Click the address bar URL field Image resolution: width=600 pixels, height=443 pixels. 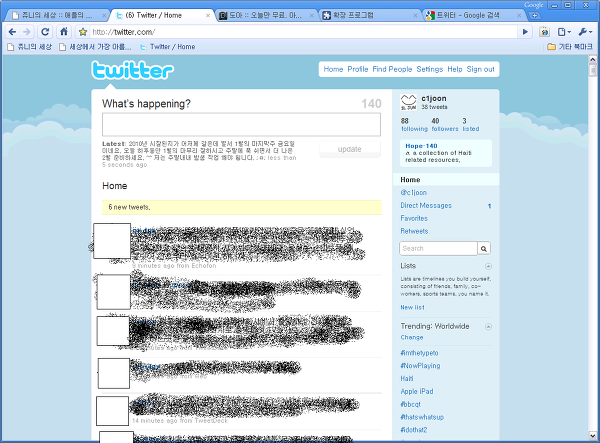coord(302,32)
